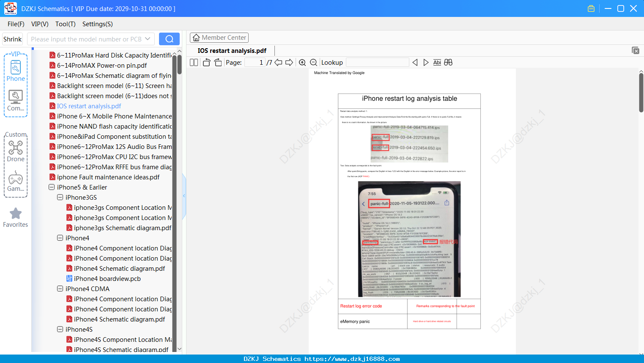644x363 pixels.
Task: Open the model number dropdown arrow
Action: point(148,39)
